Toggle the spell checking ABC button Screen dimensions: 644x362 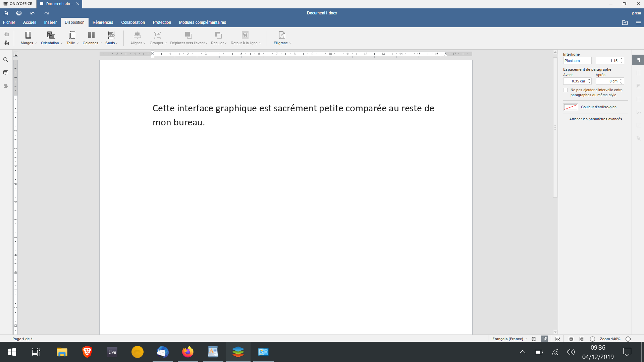click(544, 339)
